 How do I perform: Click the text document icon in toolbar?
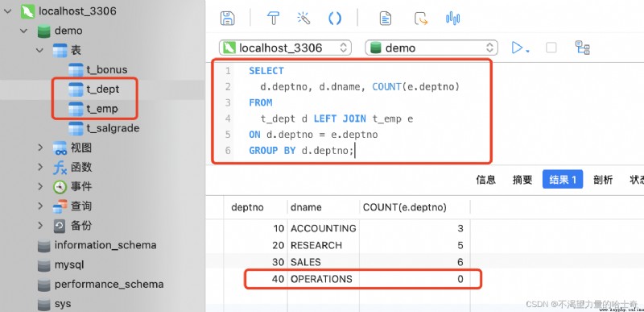(x=386, y=19)
